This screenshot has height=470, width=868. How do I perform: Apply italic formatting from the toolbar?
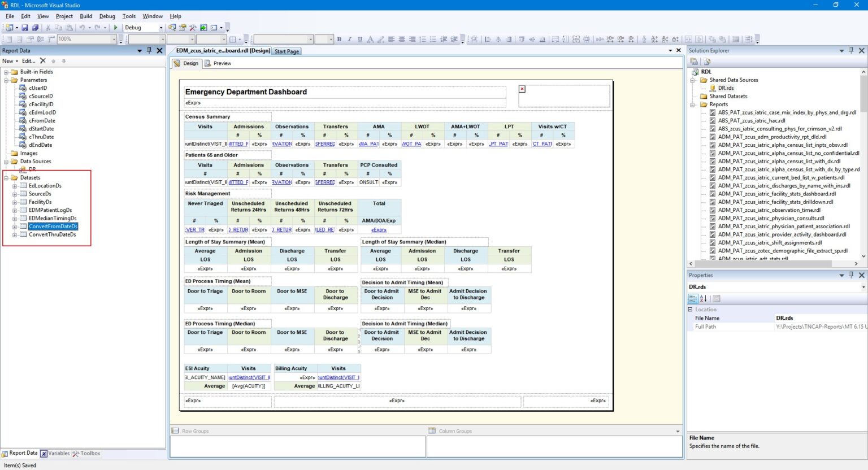[x=350, y=40]
